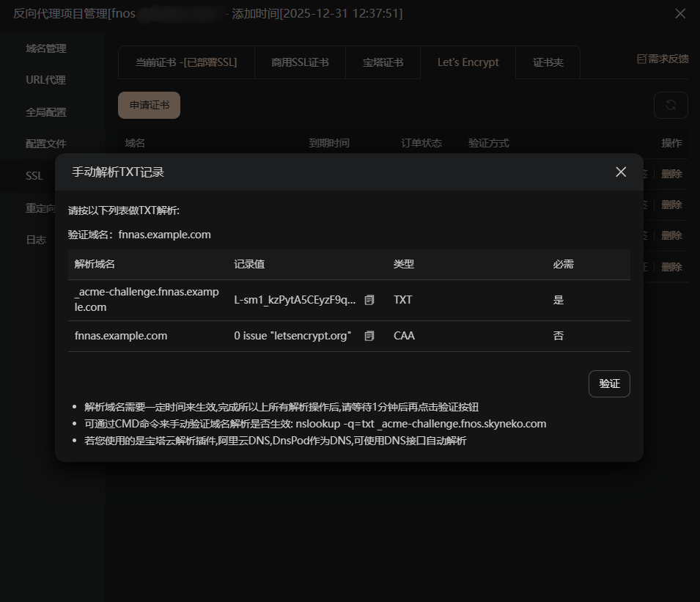The height and width of the screenshot is (602, 700).
Task: Open the 需求反馈 feedback link
Action: (662, 59)
